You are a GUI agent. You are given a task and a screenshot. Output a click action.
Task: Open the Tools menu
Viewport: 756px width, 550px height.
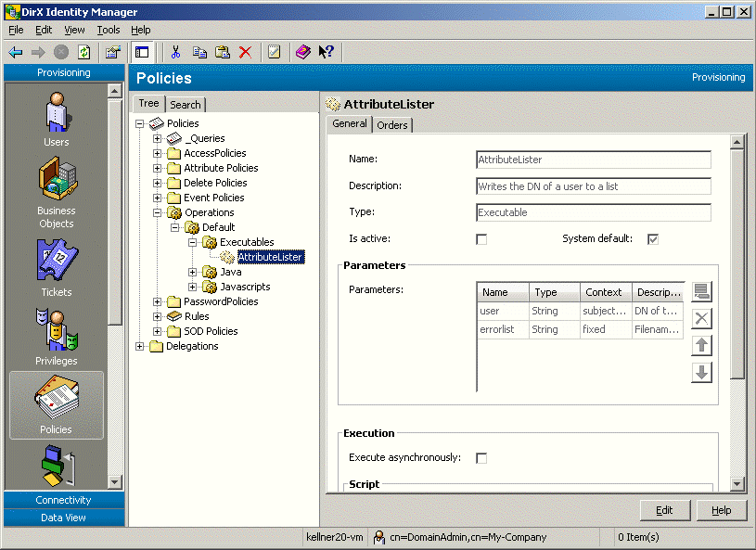click(x=109, y=29)
